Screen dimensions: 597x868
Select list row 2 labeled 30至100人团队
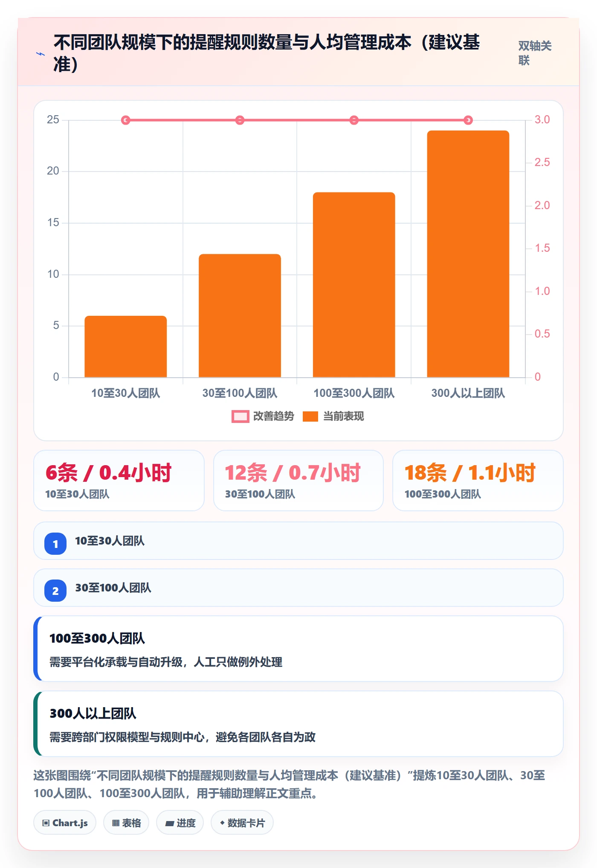(x=298, y=588)
